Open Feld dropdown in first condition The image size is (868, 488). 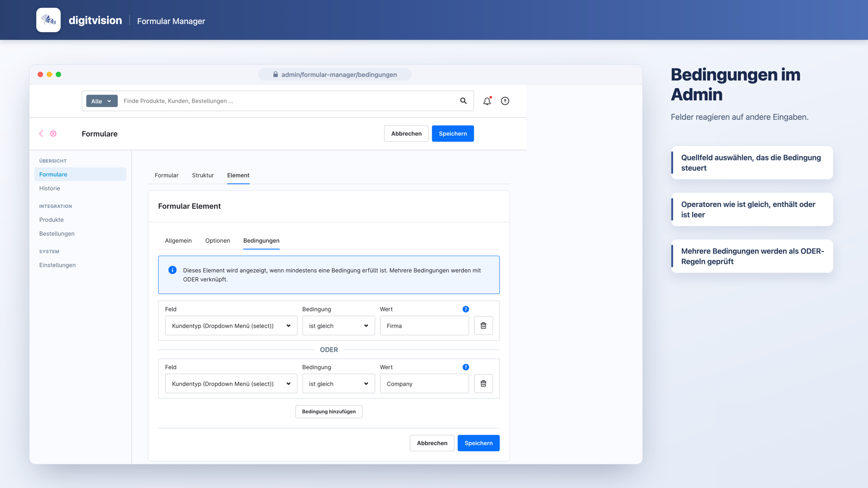(x=231, y=326)
